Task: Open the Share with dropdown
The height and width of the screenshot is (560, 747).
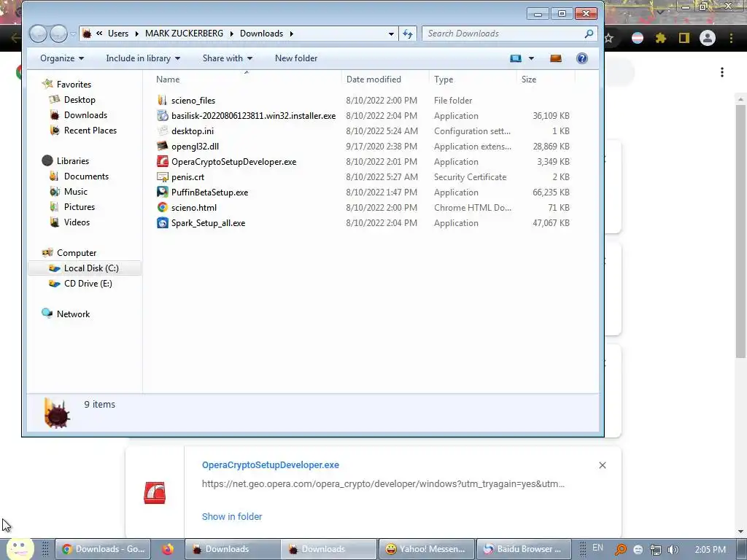Action: point(228,58)
